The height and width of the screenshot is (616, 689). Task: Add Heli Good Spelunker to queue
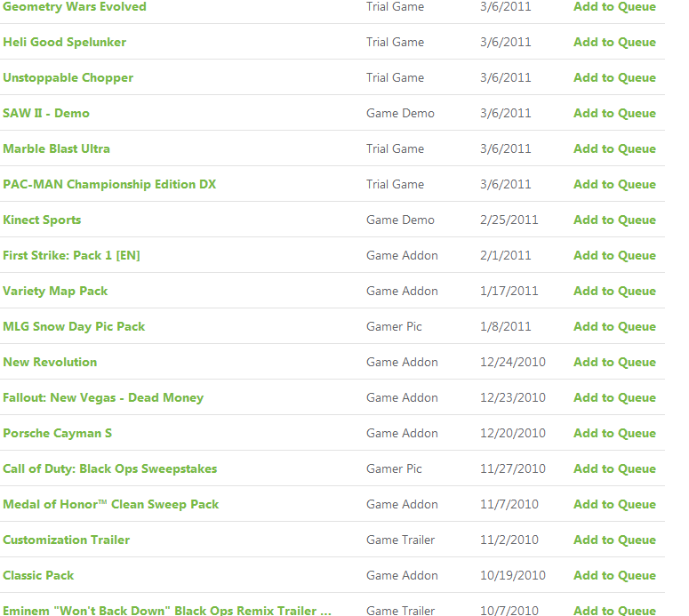[614, 42]
